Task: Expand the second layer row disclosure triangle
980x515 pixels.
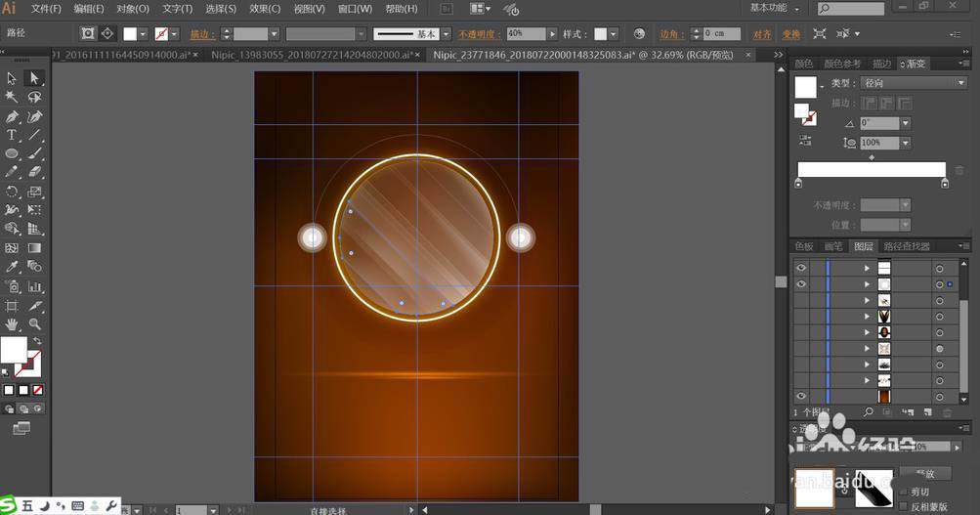Action: [867, 284]
